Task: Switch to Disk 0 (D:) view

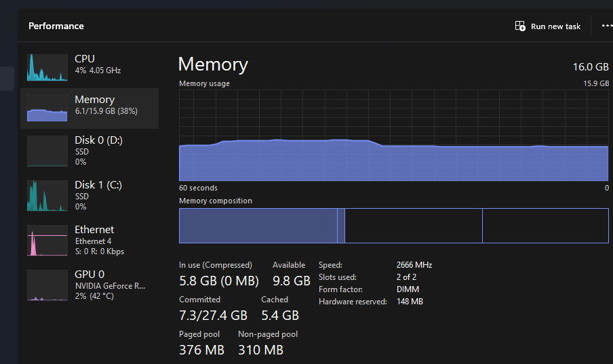Action: [x=90, y=151]
